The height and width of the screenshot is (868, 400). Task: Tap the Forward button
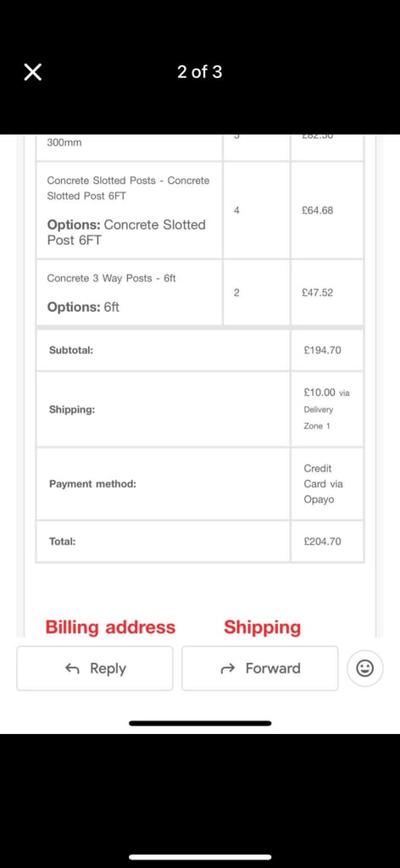click(x=259, y=668)
